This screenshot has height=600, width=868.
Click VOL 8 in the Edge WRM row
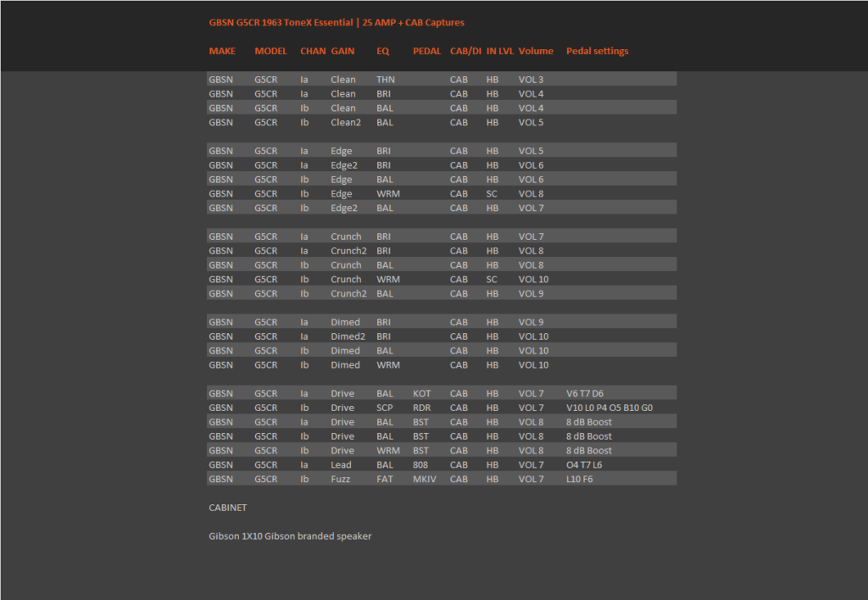531,194
